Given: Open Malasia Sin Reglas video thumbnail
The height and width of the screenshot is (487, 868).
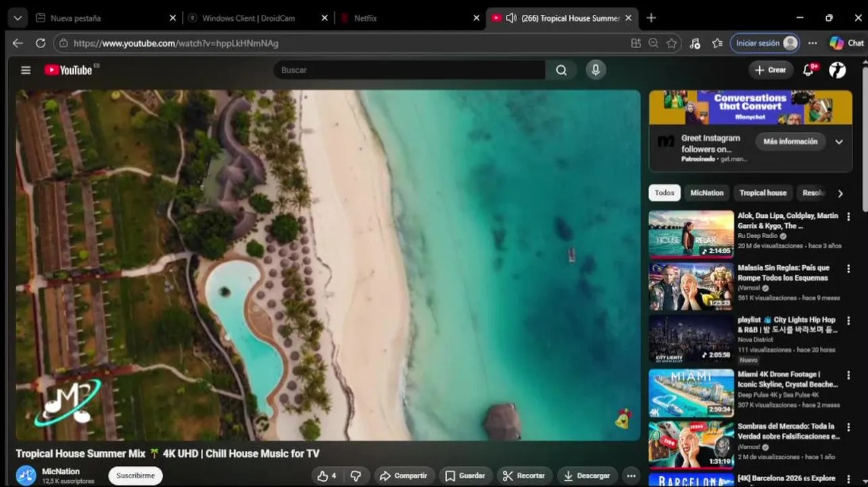Looking at the screenshot, I should [x=691, y=287].
